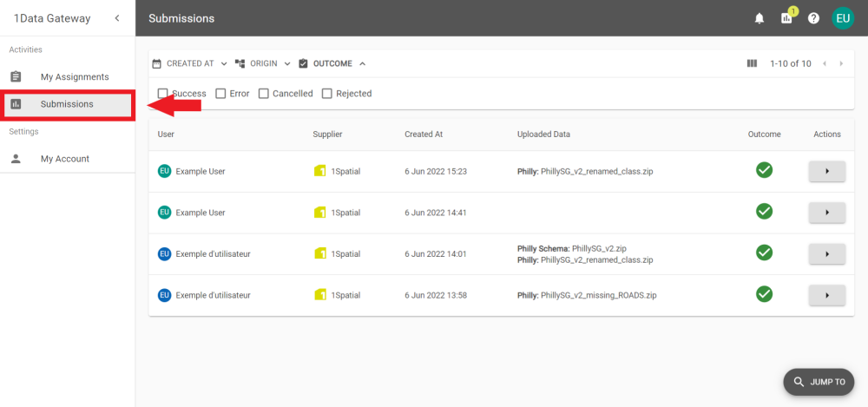Click the Supplier column header
This screenshot has height=407, width=868.
click(327, 134)
